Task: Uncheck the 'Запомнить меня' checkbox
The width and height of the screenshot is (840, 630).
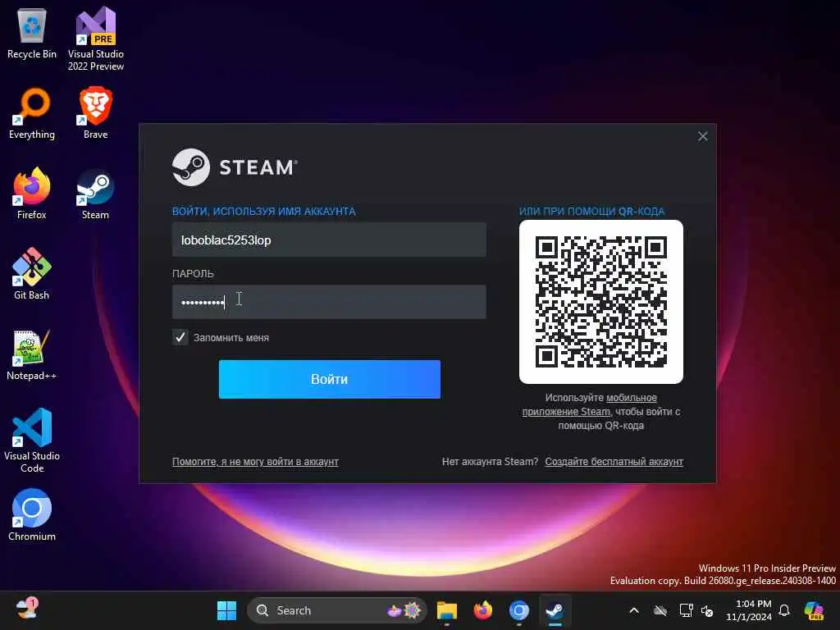Action: click(180, 337)
